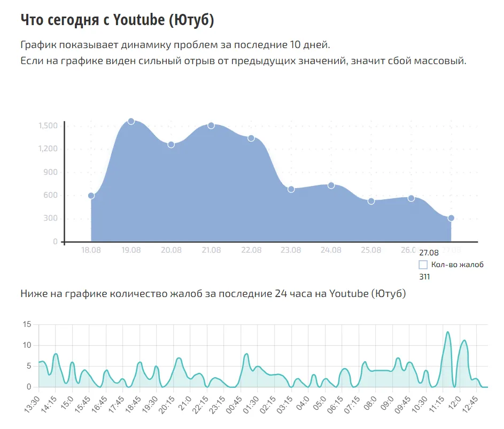Click the 26.08 data point marker

tap(411, 198)
